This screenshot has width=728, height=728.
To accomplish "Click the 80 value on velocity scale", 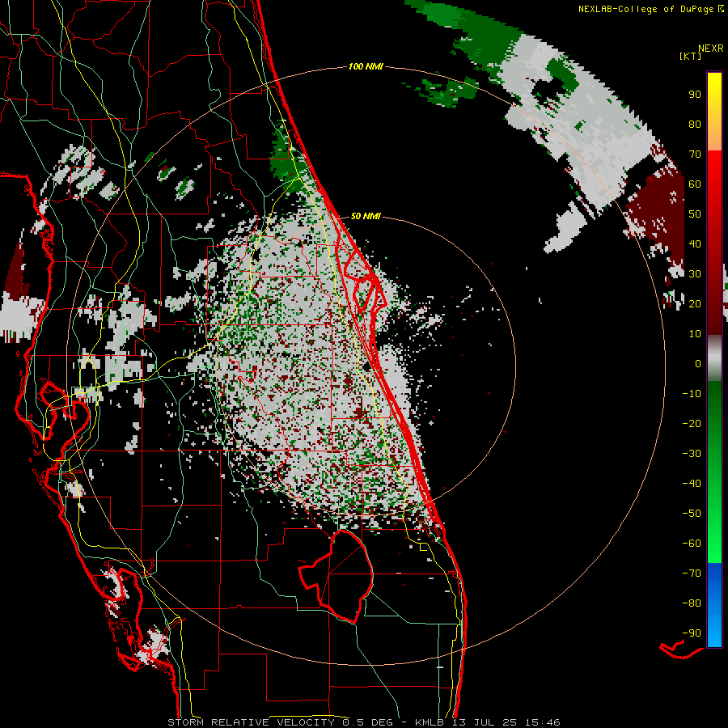I will [x=695, y=125].
